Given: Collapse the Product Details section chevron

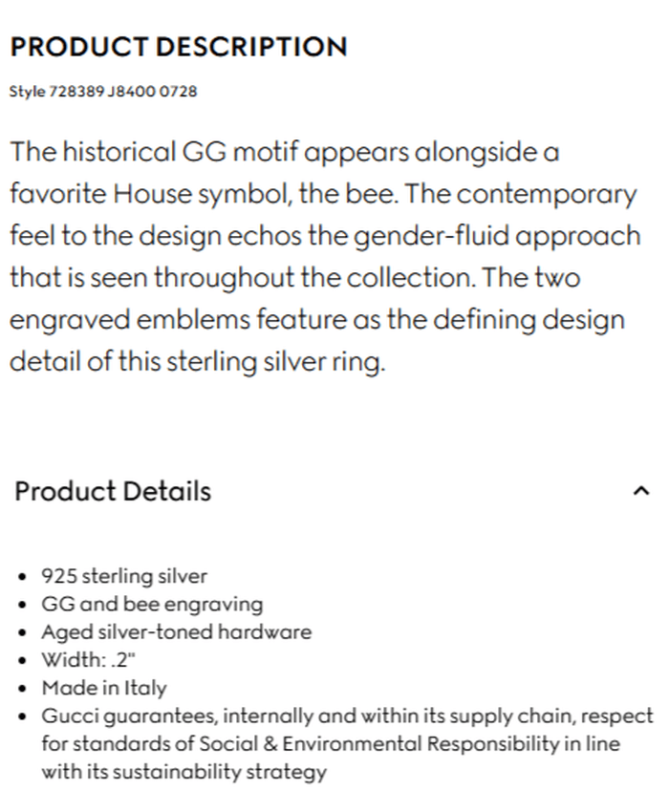Looking at the screenshot, I should (643, 489).
